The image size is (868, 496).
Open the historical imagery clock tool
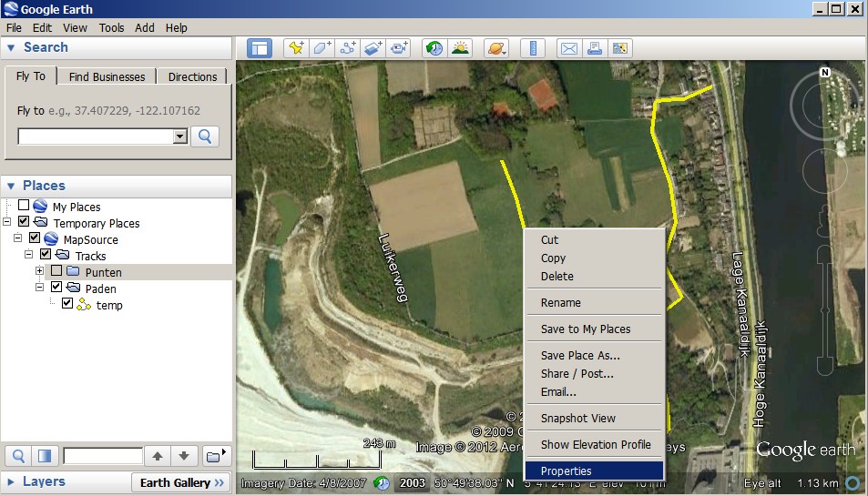point(434,48)
